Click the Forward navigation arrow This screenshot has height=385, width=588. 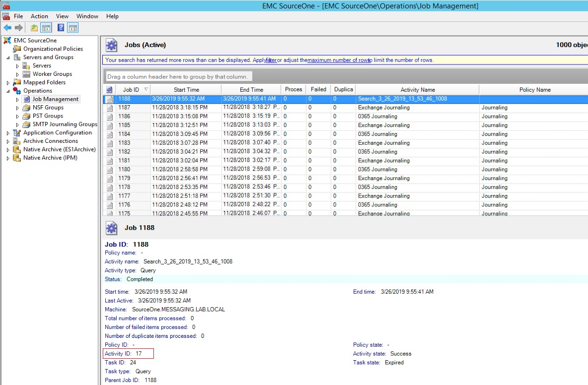tap(19, 28)
